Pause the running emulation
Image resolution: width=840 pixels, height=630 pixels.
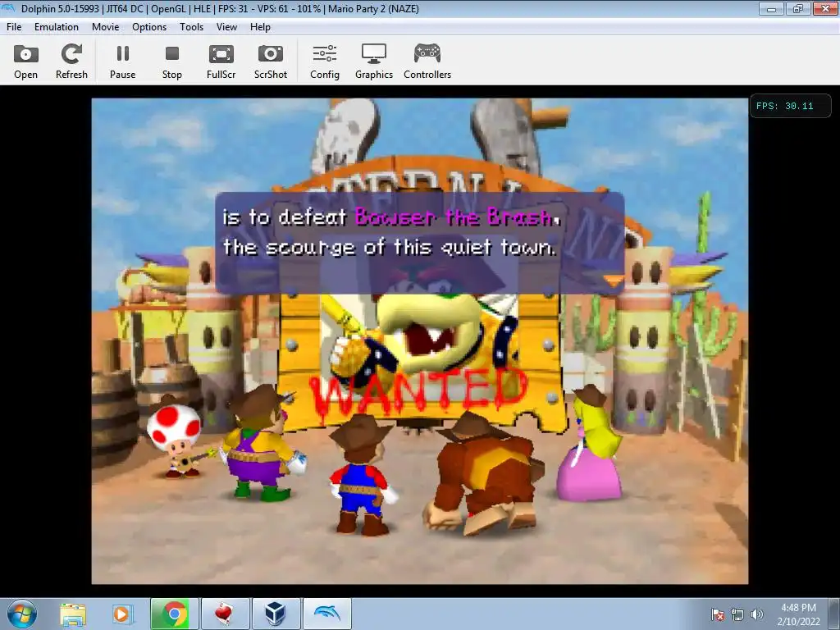point(123,61)
